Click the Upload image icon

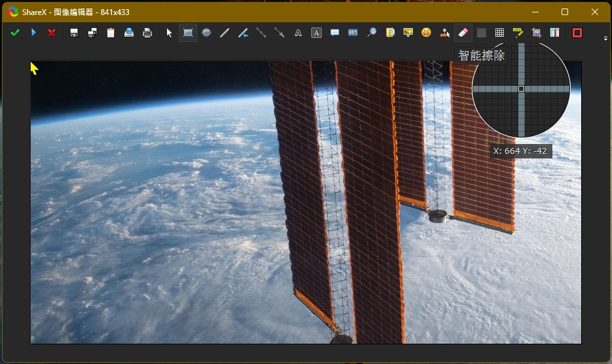pos(129,33)
